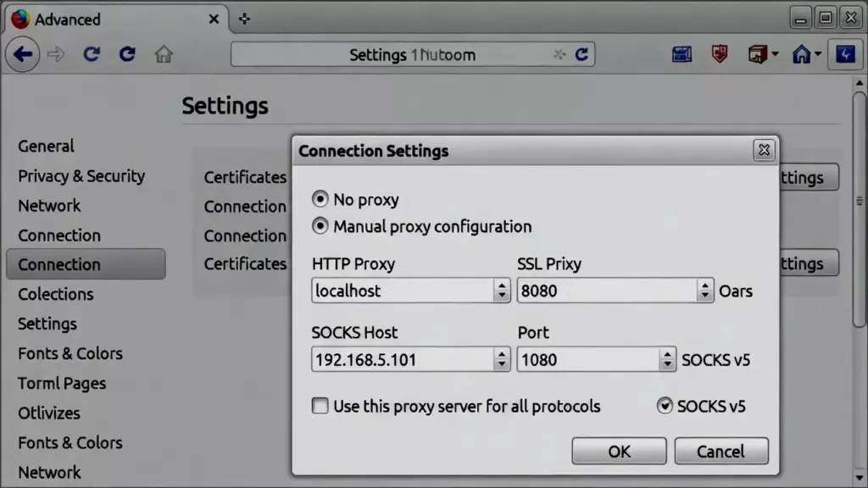The image size is (868, 488).
Task: Select General in the settings sidebar
Action: 47,147
